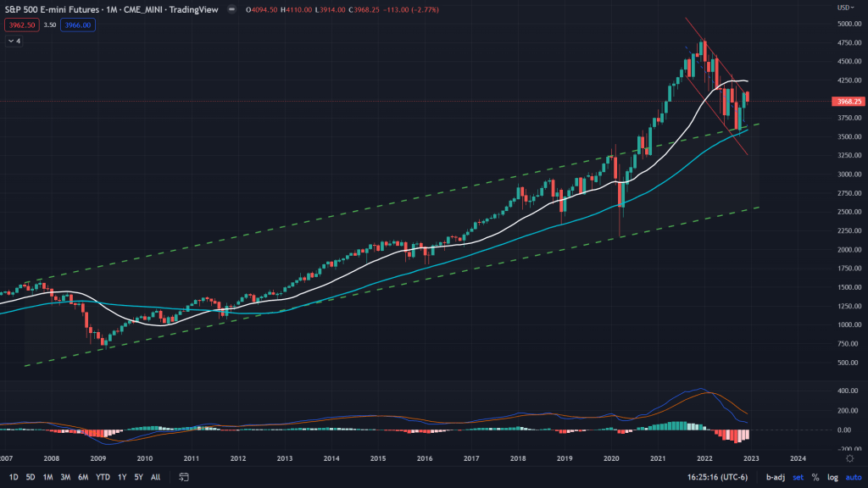The image size is (868, 488).
Task: Toggle auto scale mode
Action: coord(851,477)
